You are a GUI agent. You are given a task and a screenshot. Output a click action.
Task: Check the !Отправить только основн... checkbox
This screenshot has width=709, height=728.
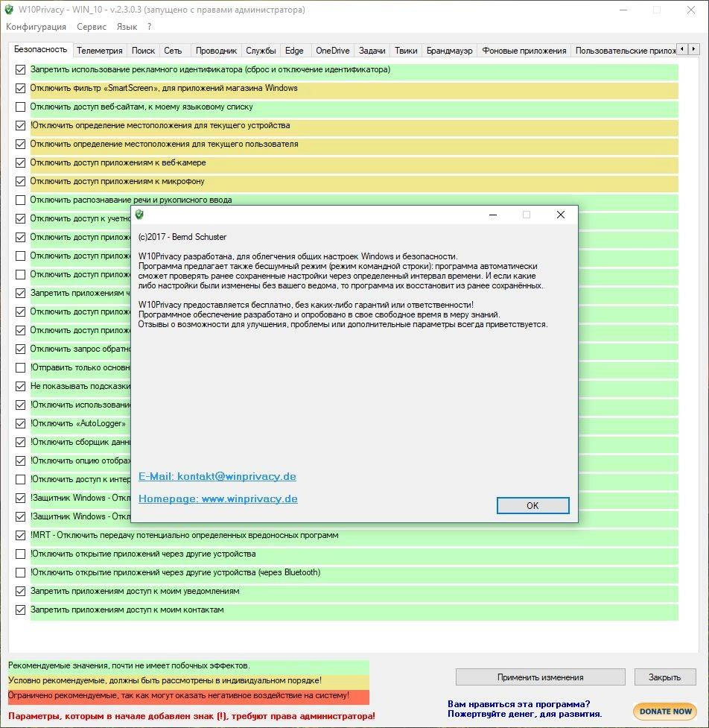pos(20,367)
